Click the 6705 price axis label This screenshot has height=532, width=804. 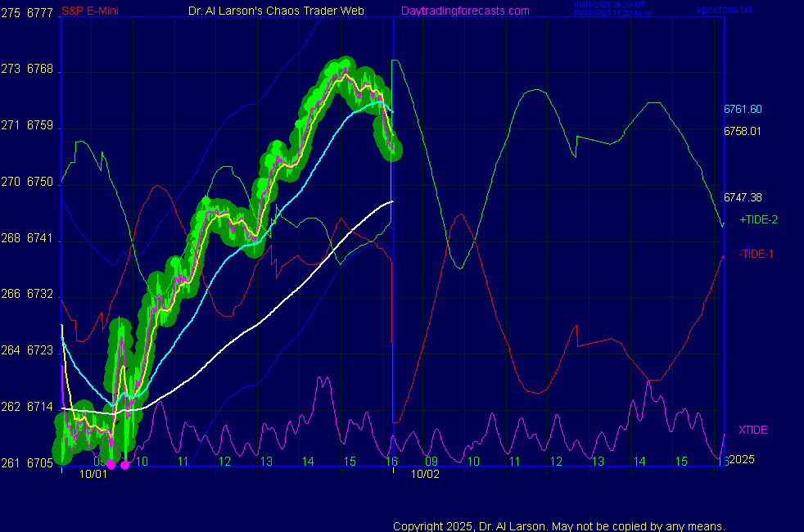(x=39, y=463)
